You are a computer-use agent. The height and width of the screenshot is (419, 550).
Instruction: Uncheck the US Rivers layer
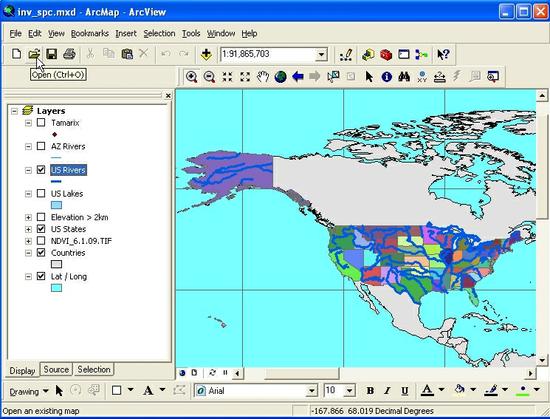(x=41, y=170)
